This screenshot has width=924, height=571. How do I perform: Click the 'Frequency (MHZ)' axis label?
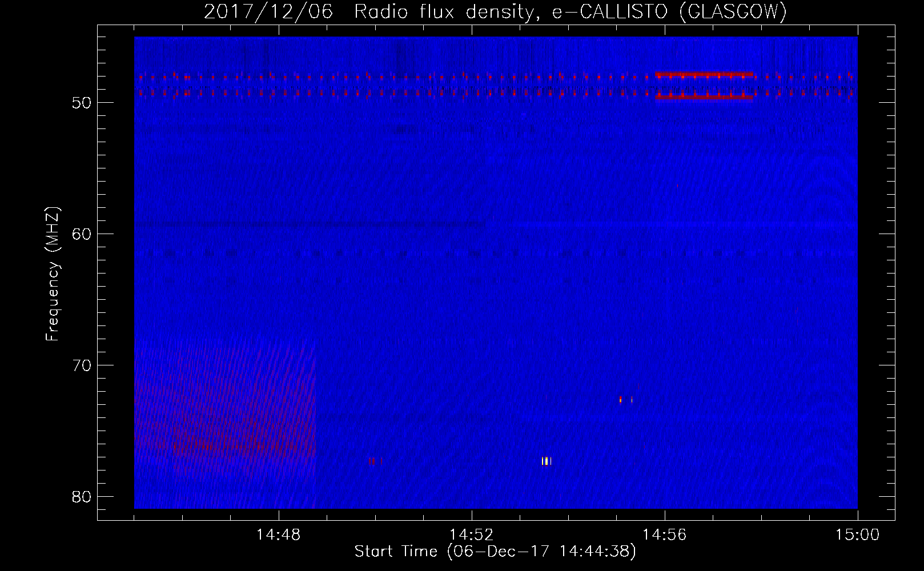(52, 274)
